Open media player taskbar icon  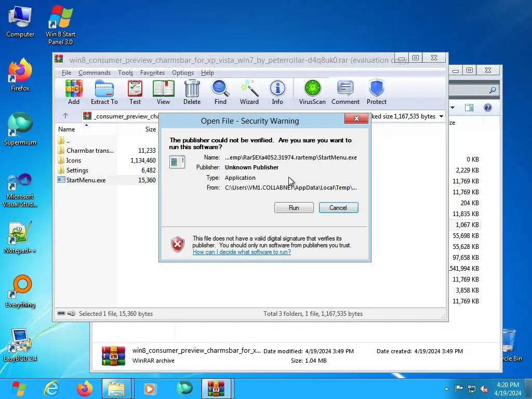[150, 389]
